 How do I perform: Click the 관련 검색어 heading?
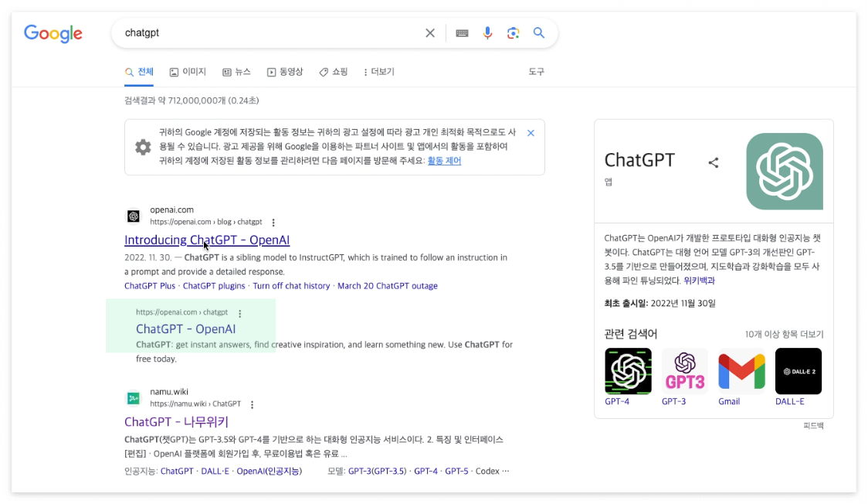pos(630,334)
